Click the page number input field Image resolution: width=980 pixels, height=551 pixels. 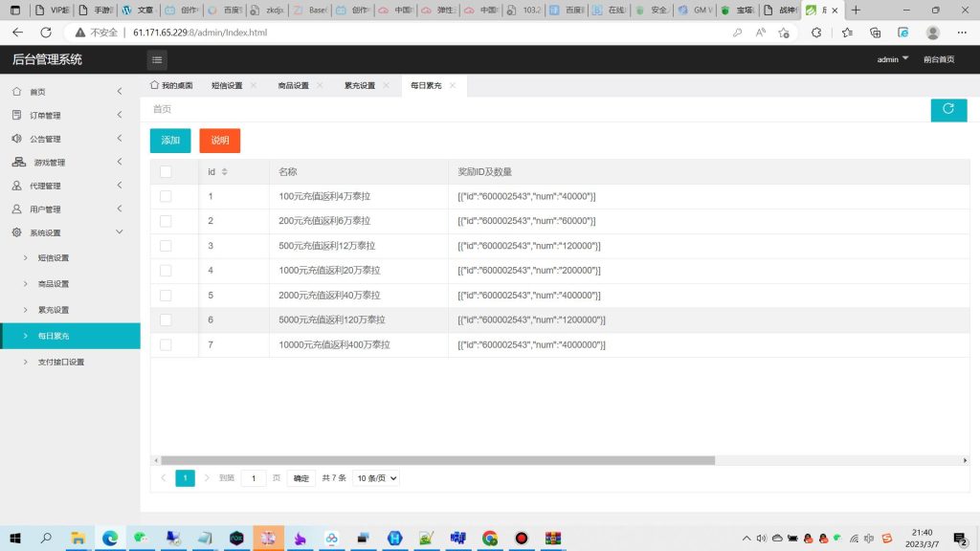(x=254, y=477)
